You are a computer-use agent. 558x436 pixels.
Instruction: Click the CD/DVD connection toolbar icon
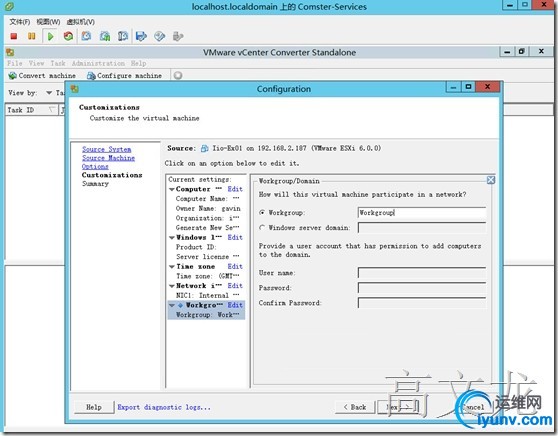[159, 36]
